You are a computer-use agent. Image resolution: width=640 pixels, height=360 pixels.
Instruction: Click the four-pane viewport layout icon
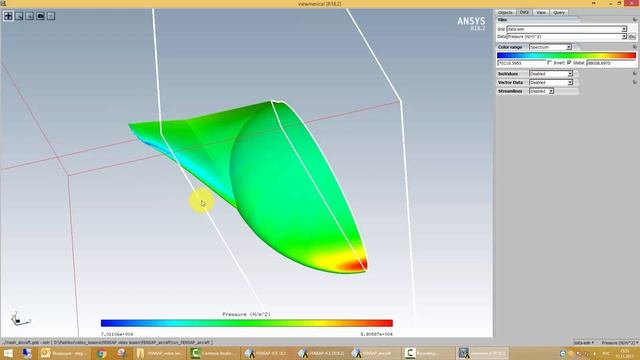point(8,16)
